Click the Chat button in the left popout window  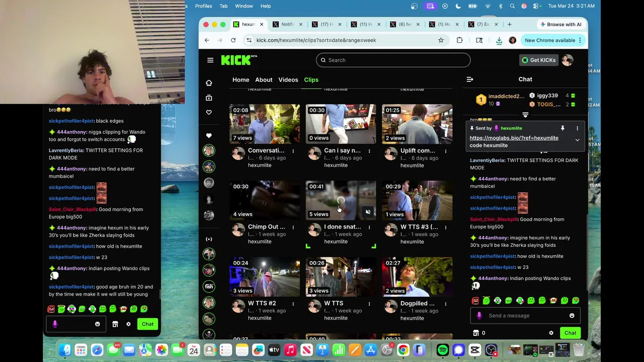147,324
